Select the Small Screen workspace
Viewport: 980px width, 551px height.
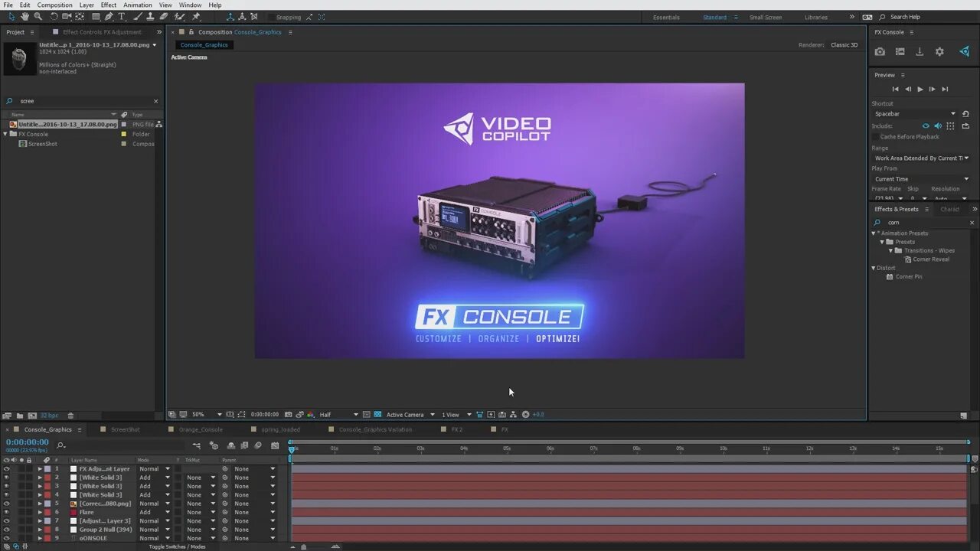(766, 17)
